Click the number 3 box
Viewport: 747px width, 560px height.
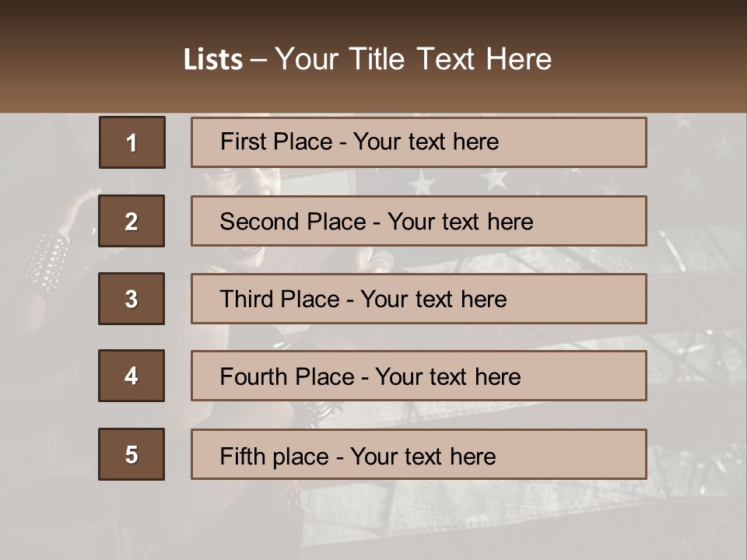click(x=132, y=299)
